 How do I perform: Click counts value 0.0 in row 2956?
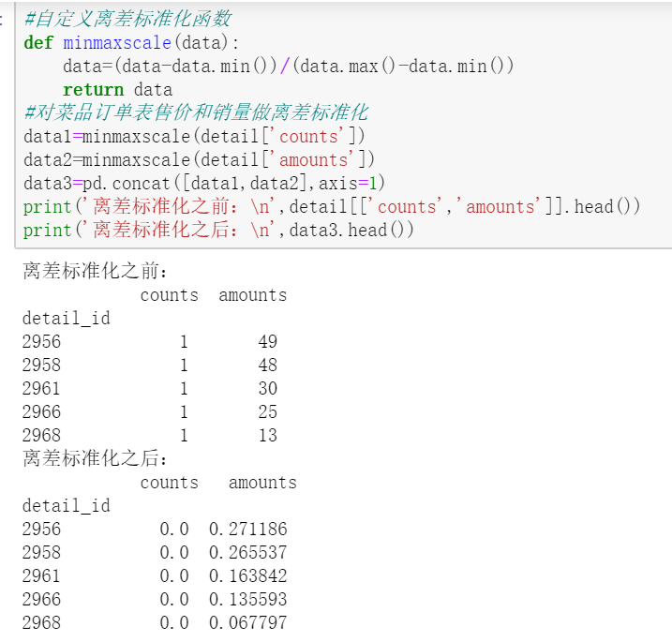[174, 529]
